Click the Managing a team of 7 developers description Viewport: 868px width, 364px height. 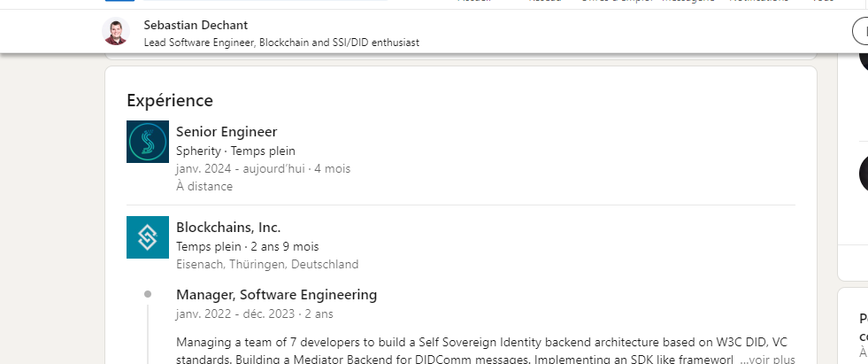(x=486, y=350)
